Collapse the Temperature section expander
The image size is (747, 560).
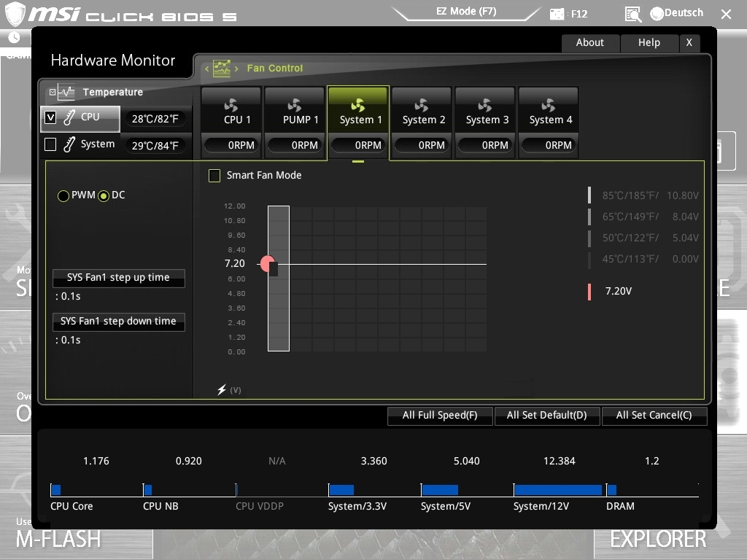52,93
